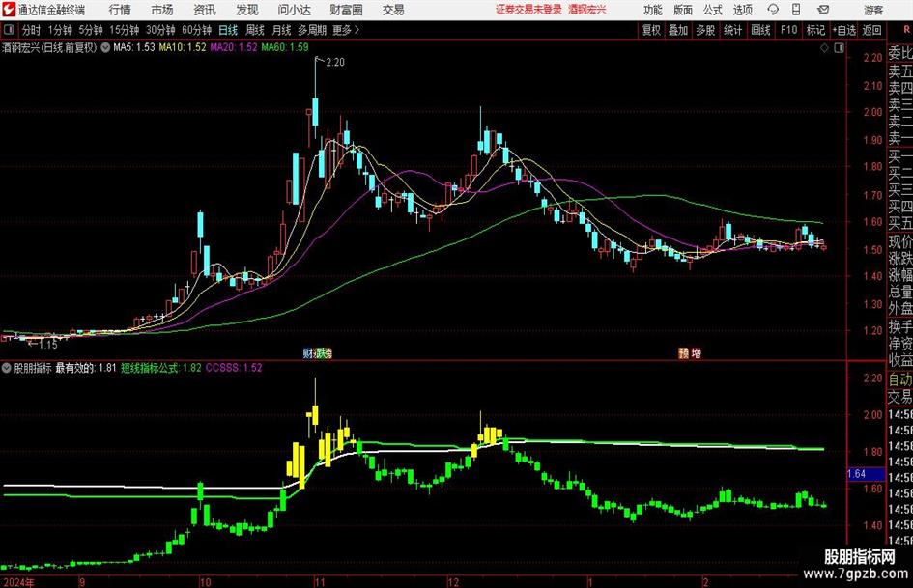Switch to the 30分钟 period
This screenshot has width=913, height=588.
pyautogui.click(x=160, y=30)
